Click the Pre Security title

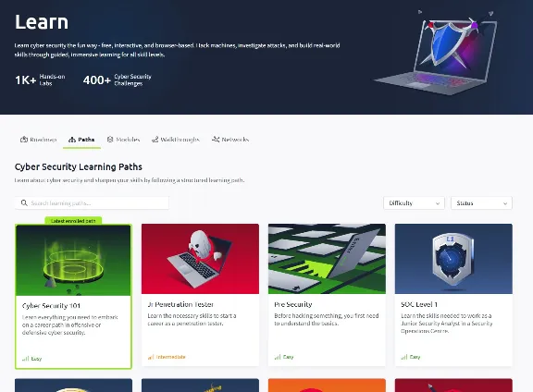coord(293,304)
